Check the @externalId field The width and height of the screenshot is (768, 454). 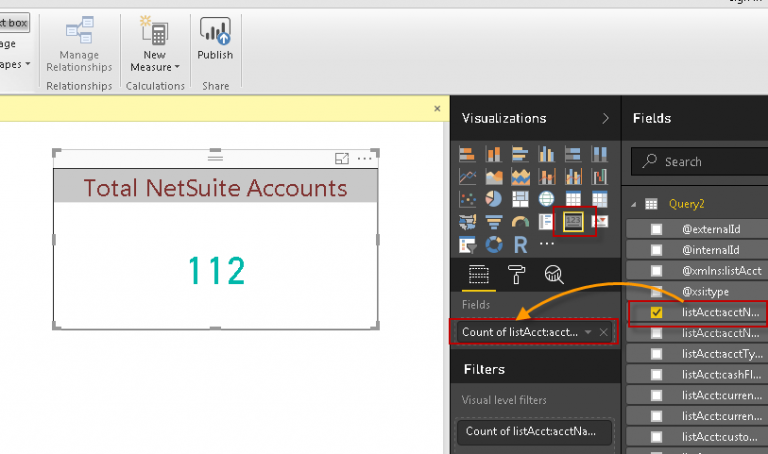point(656,229)
